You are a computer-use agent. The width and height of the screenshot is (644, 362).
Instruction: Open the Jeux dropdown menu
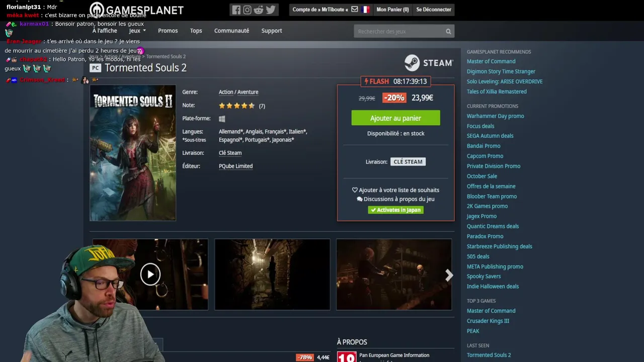(137, 31)
